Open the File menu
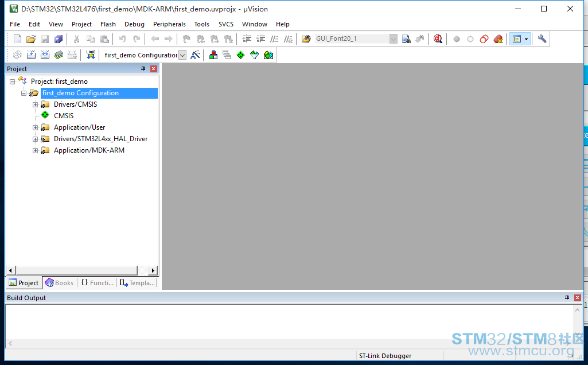 point(15,24)
